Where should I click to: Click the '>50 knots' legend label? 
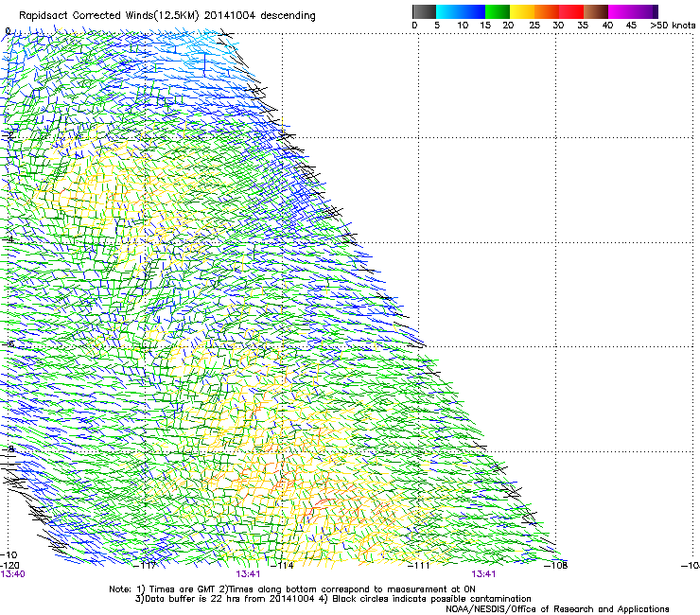point(673,26)
